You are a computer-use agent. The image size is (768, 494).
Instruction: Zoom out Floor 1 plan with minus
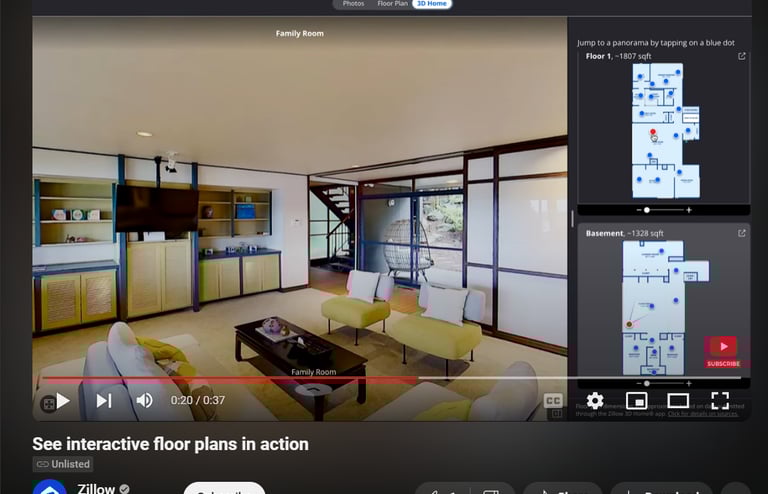point(639,210)
